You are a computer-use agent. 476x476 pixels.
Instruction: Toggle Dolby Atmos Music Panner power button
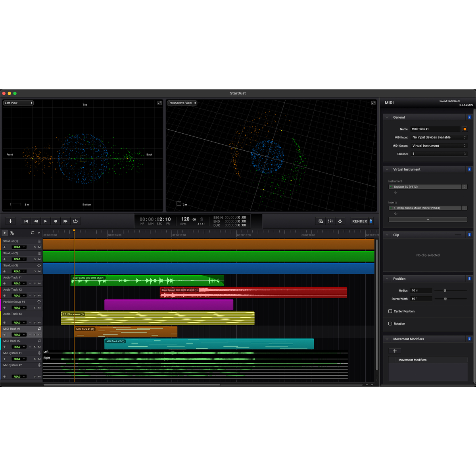391,208
